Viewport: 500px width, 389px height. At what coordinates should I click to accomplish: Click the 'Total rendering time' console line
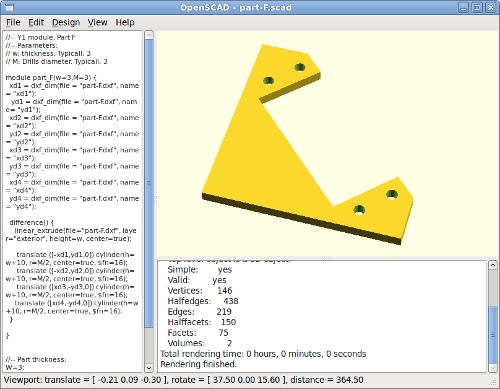263,354
